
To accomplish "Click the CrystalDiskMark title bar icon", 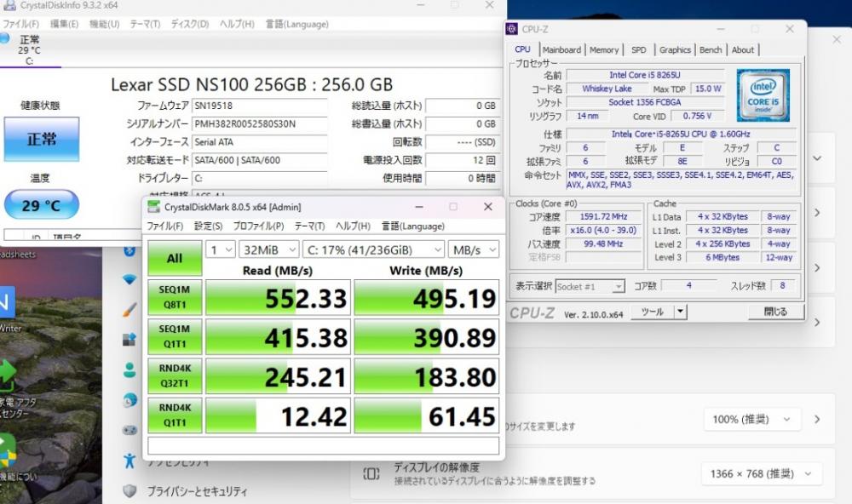I will [154, 207].
